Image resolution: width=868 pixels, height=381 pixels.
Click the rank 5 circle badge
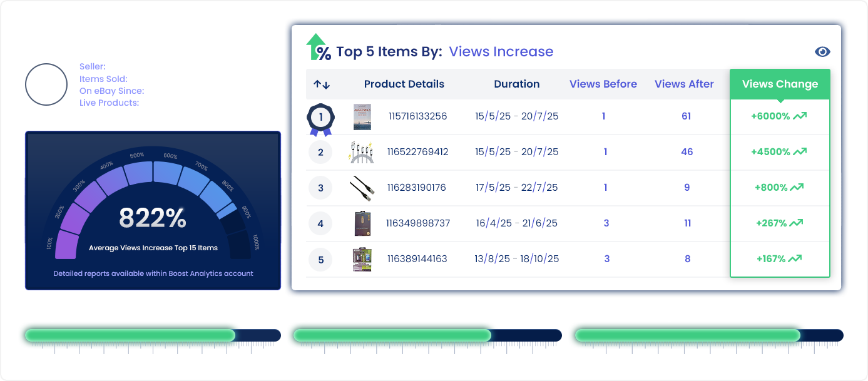click(321, 259)
